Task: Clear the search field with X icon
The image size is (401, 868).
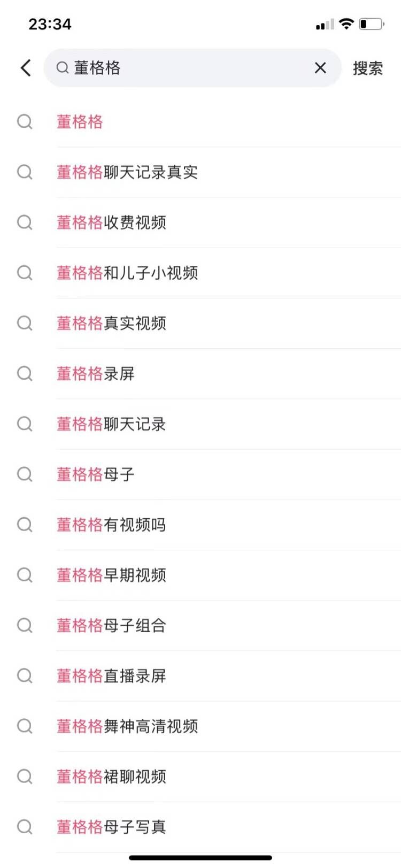Action: click(x=320, y=68)
